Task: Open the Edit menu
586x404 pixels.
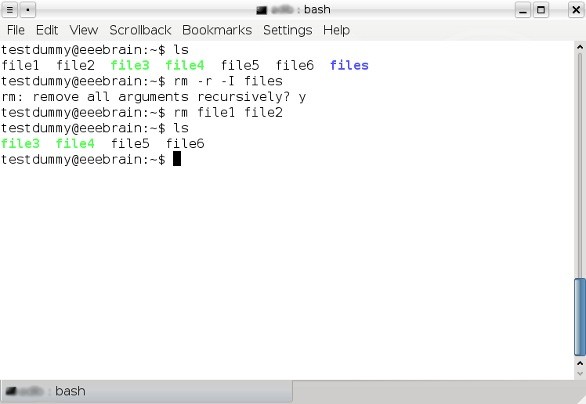Action: tap(47, 30)
